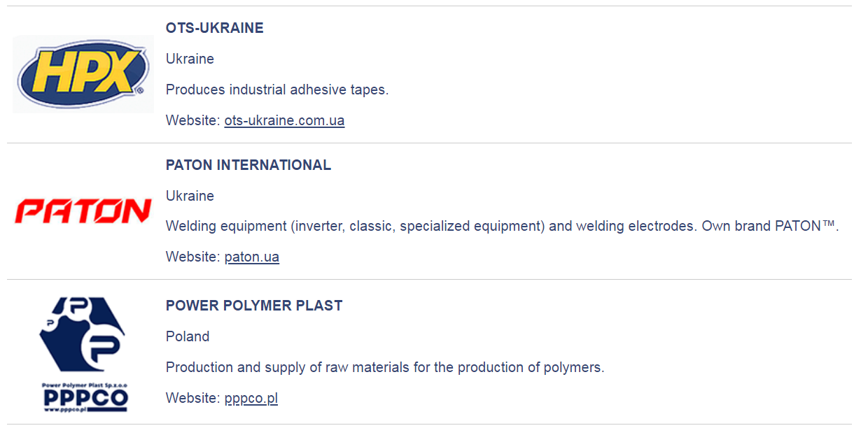Click the HPX logo image

[x=83, y=74]
